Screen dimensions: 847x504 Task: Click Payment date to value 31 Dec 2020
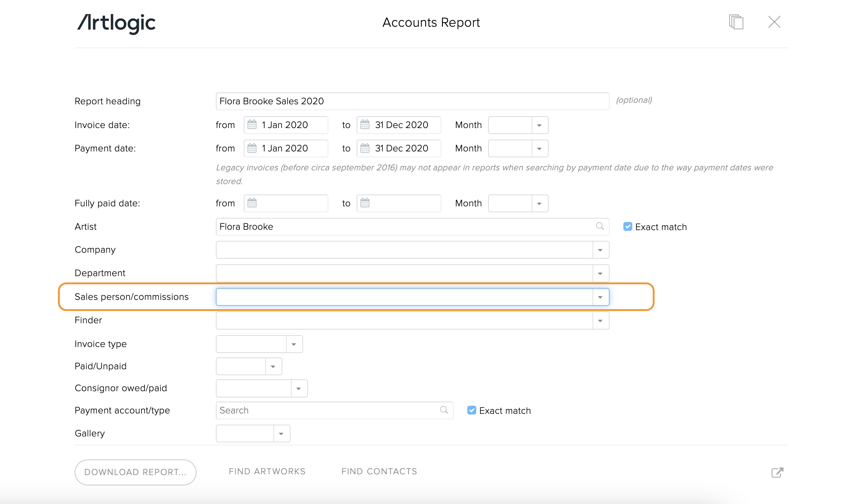pos(402,148)
